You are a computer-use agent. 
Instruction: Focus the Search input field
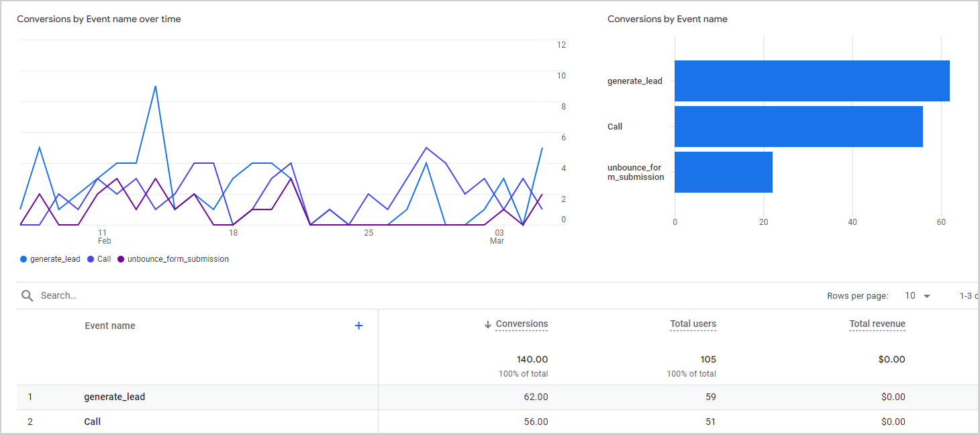pos(201,295)
